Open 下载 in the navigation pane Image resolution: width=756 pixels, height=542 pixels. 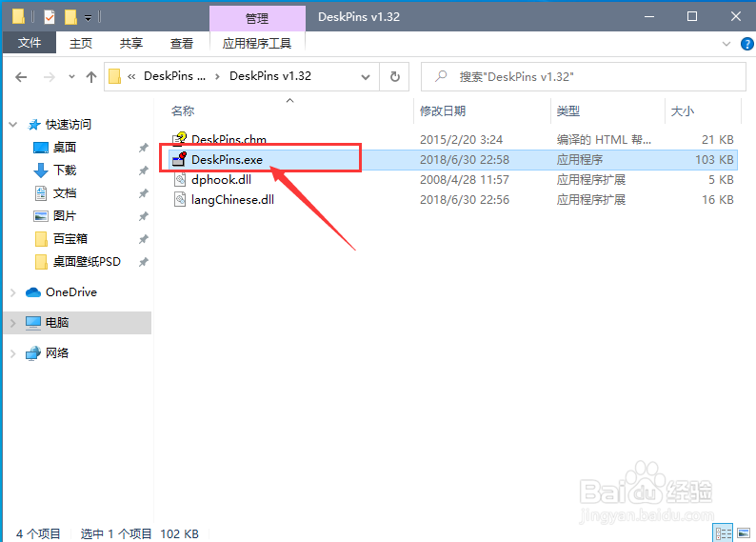click(65, 170)
